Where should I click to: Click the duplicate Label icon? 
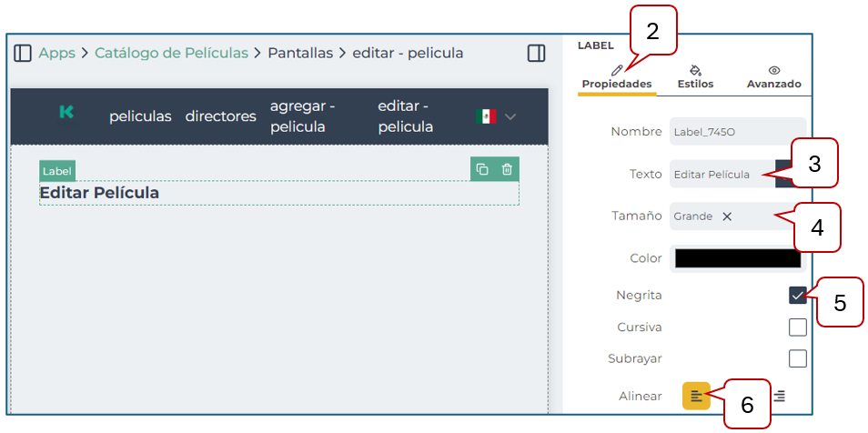click(x=482, y=169)
